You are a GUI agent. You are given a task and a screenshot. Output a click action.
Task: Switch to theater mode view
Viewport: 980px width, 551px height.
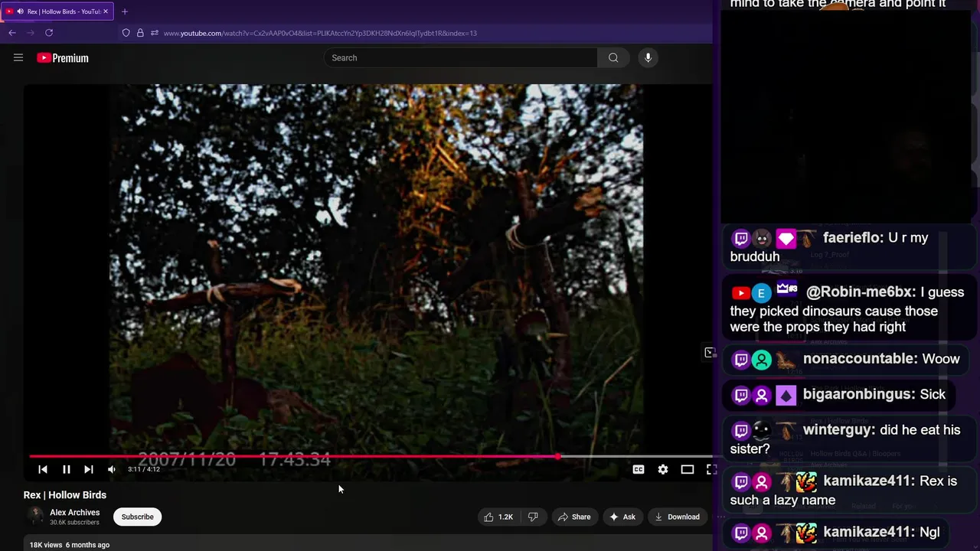point(688,469)
